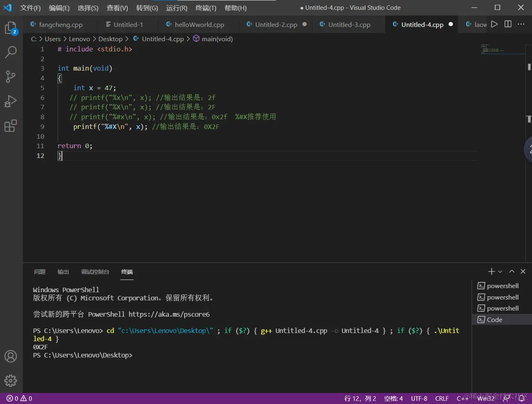Click the UTF-8 encoding status button
The width and height of the screenshot is (532, 404).
[419, 398]
